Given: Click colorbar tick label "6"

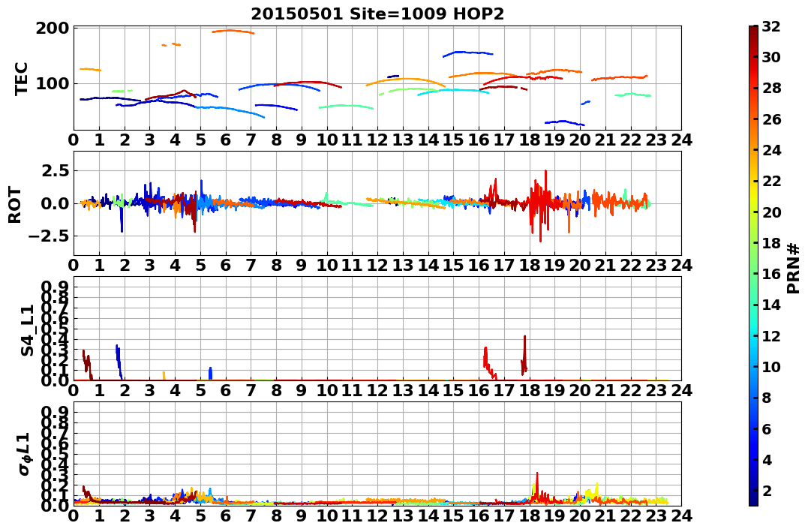Looking at the screenshot, I should [767, 428].
